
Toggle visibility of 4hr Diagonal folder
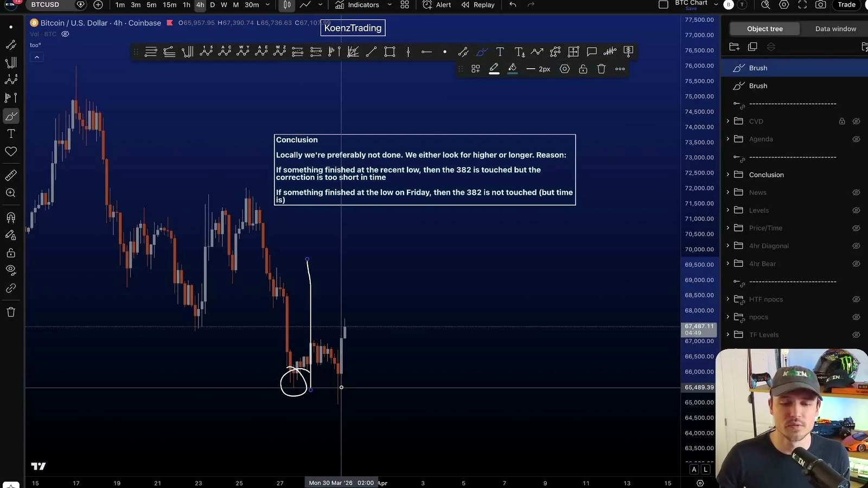tap(856, 246)
